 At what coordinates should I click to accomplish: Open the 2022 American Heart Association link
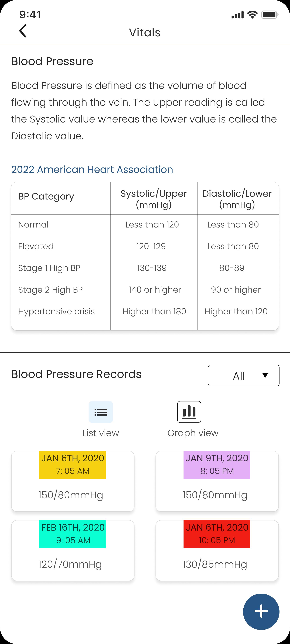[x=92, y=170]
